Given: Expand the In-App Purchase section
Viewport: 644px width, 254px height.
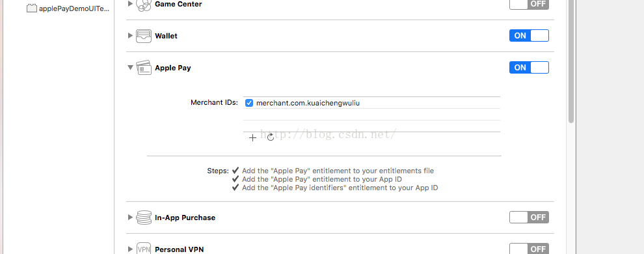Looking at the screenshot, I should [x=130, y=217].
